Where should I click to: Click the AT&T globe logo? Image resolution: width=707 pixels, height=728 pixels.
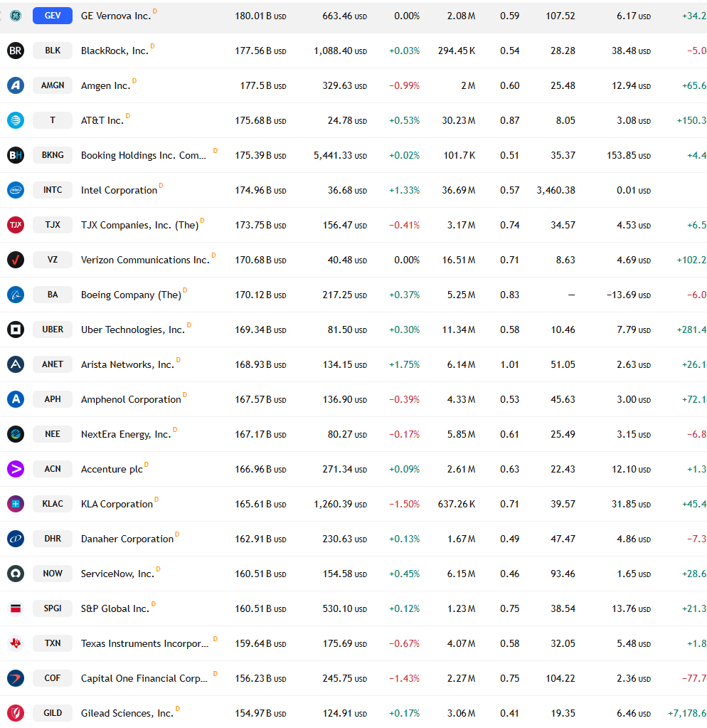(16, 120)
